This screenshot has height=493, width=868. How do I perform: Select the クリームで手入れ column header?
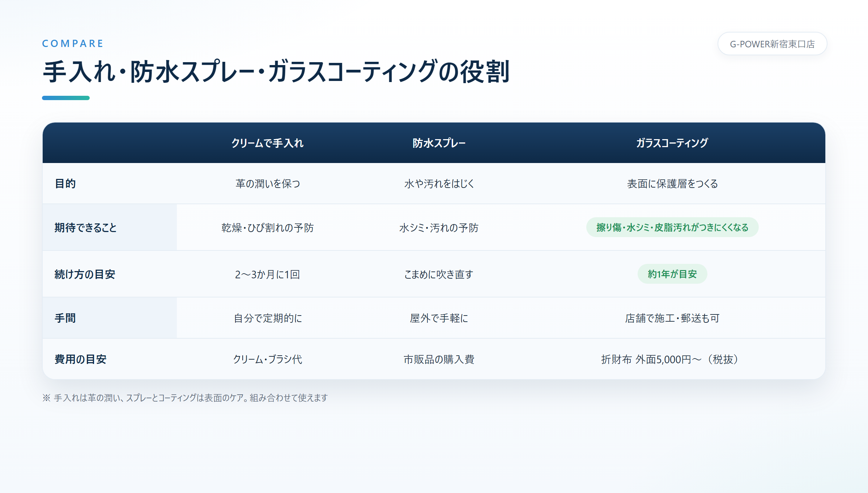[x=267, y=143]
